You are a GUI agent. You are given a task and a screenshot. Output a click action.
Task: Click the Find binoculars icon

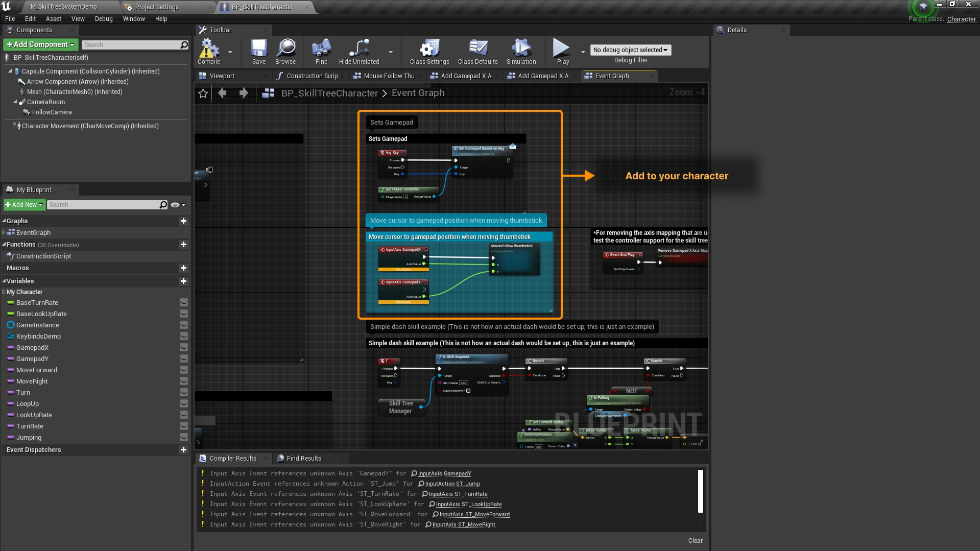click(321, 52)
